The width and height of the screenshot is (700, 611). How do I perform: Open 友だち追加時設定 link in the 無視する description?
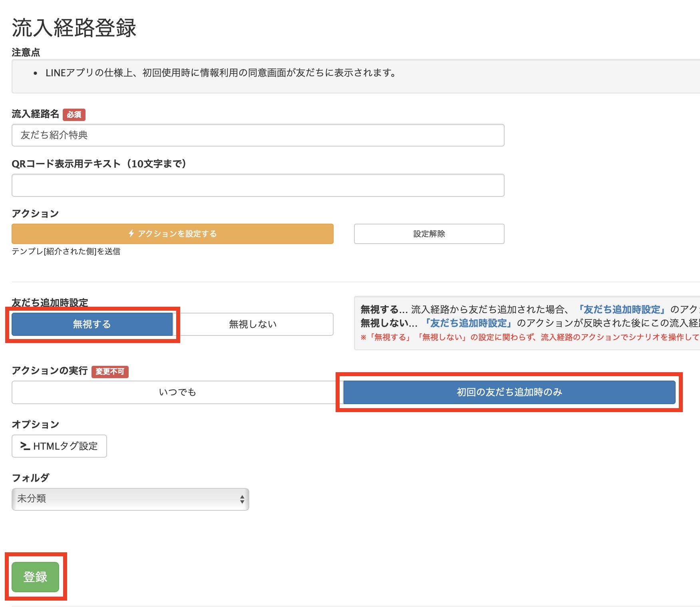(621, 309)
